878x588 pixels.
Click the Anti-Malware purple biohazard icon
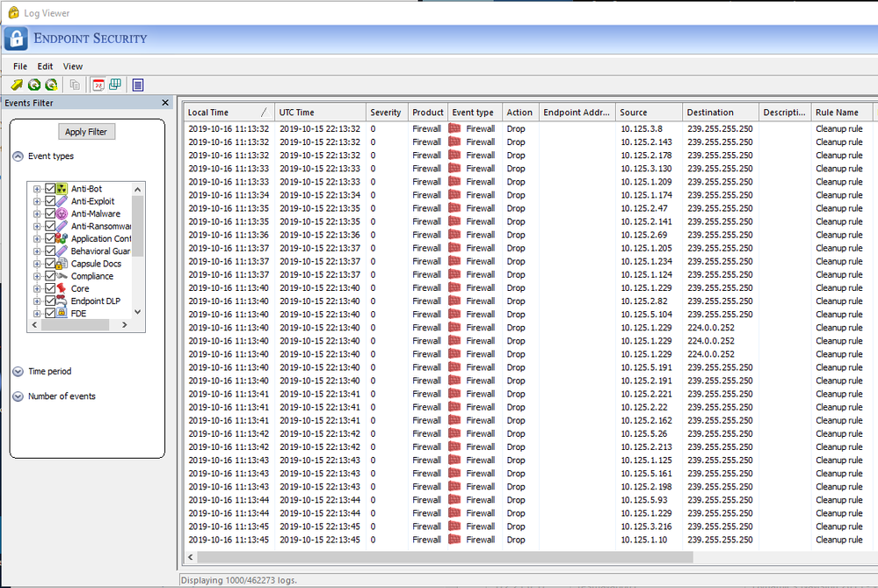click(x=62, y=214)
